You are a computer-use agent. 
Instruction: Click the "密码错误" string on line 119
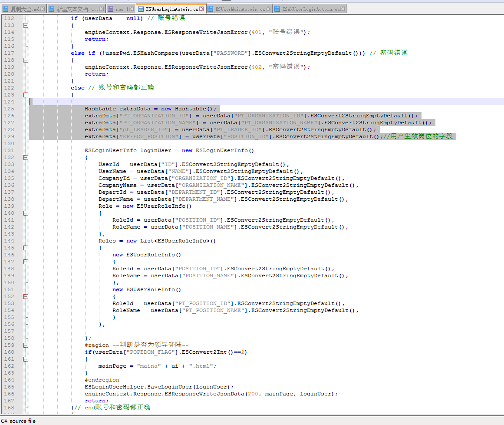(x=286, y=67)
